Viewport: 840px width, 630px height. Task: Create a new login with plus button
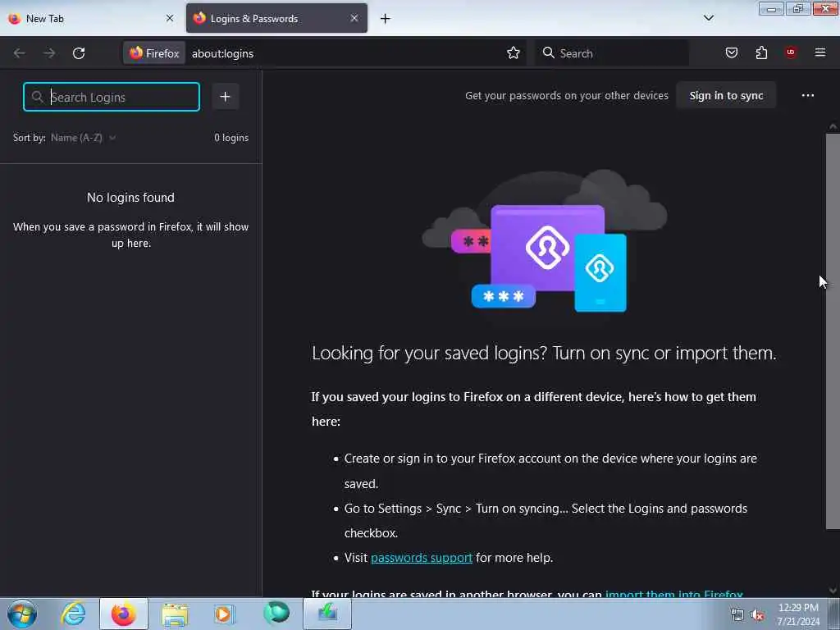click(225, 97)
